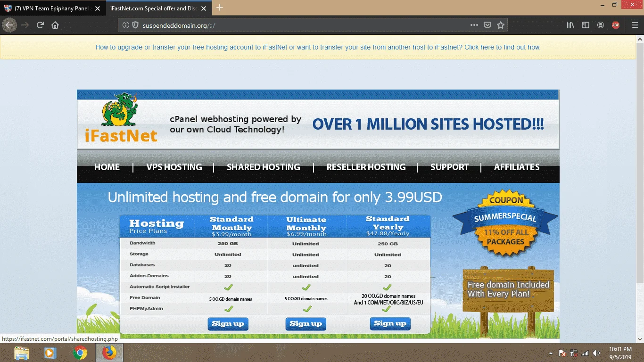This screenshot has width=644, height=362.
Task: Open the Firefox Library icon
Action: pyautogui.click(x=570, y=25)
